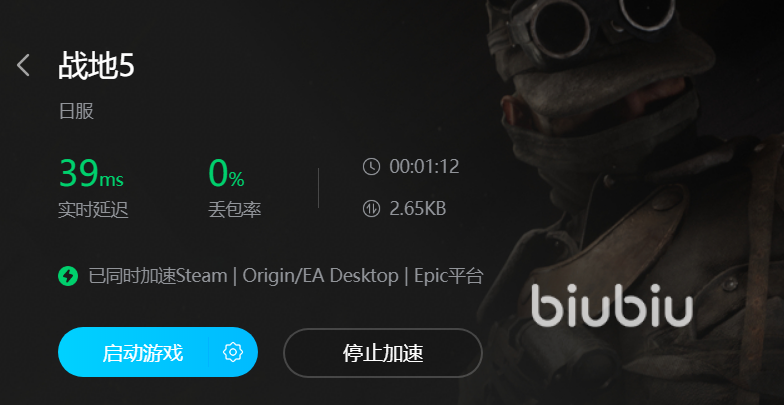Click the up-down traffic arrows icon
This screenshot has height=405, width=784.
(x=371, y=208)
